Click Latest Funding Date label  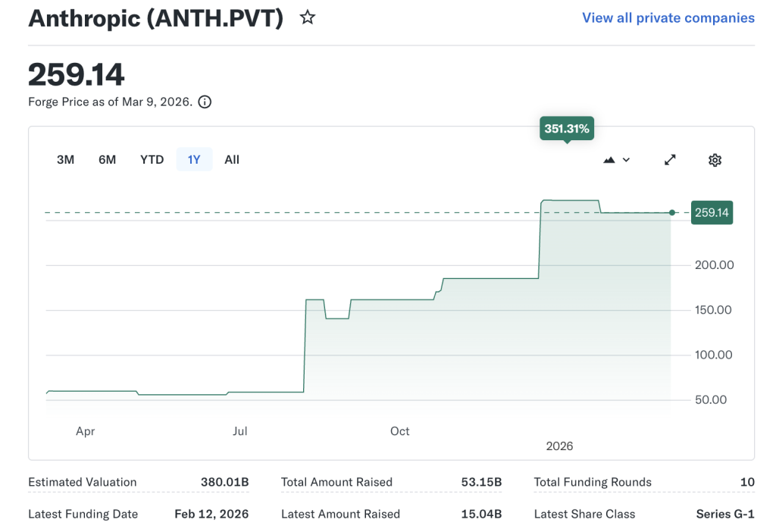(83, 514)
